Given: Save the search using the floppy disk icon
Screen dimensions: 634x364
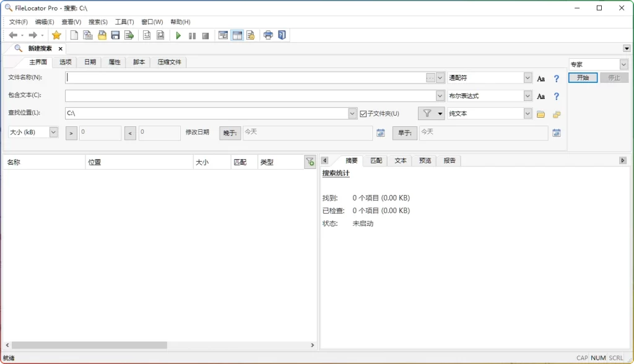Looking at the screenshot, I should (115, 35).
